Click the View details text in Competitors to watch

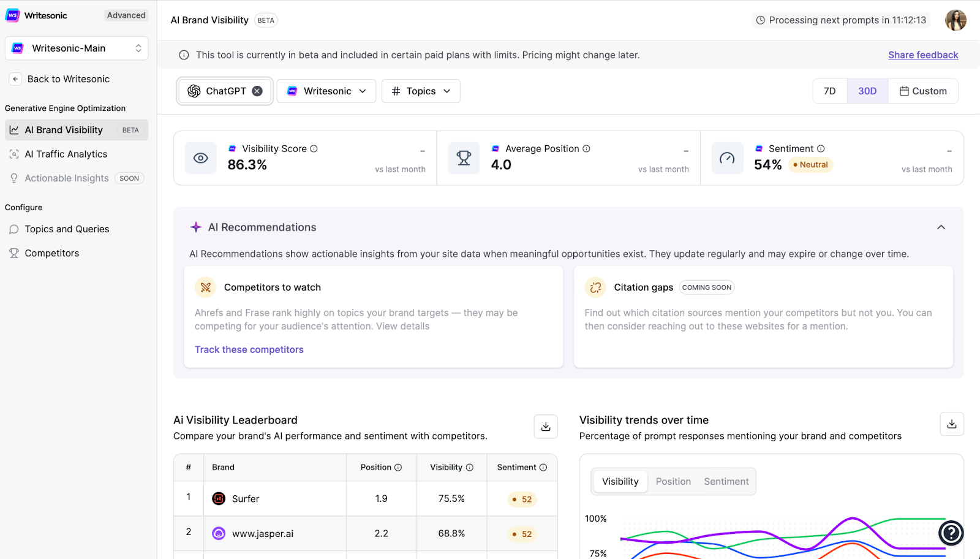point(402,327)
